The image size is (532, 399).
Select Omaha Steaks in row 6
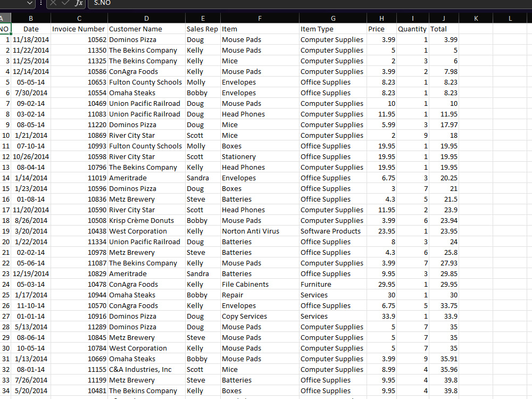tap(146, 93)
